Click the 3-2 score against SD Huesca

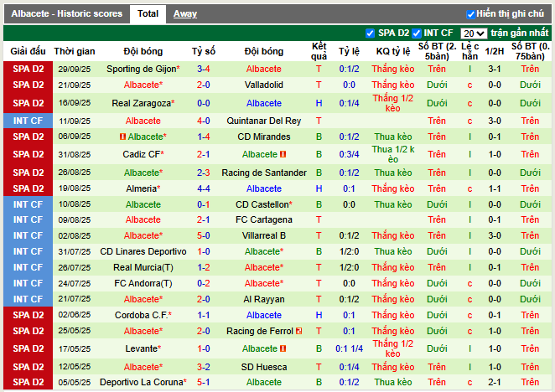tap(204, 367)
